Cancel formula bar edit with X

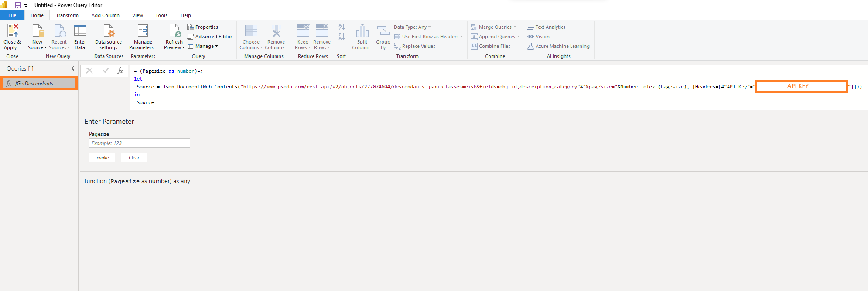[89, 71]
